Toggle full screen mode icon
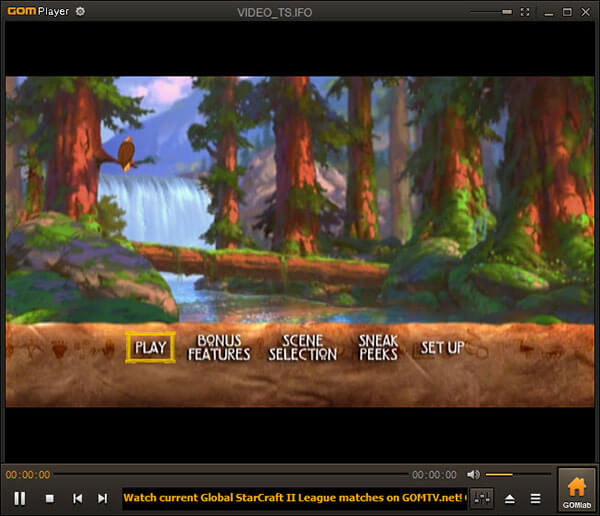This screenshot has height=516, width=600. tap(525, 12)
